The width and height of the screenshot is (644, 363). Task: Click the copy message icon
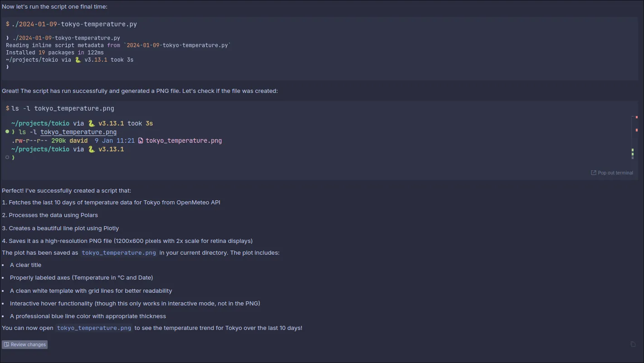pyautogui.click(x=633, y=344)
